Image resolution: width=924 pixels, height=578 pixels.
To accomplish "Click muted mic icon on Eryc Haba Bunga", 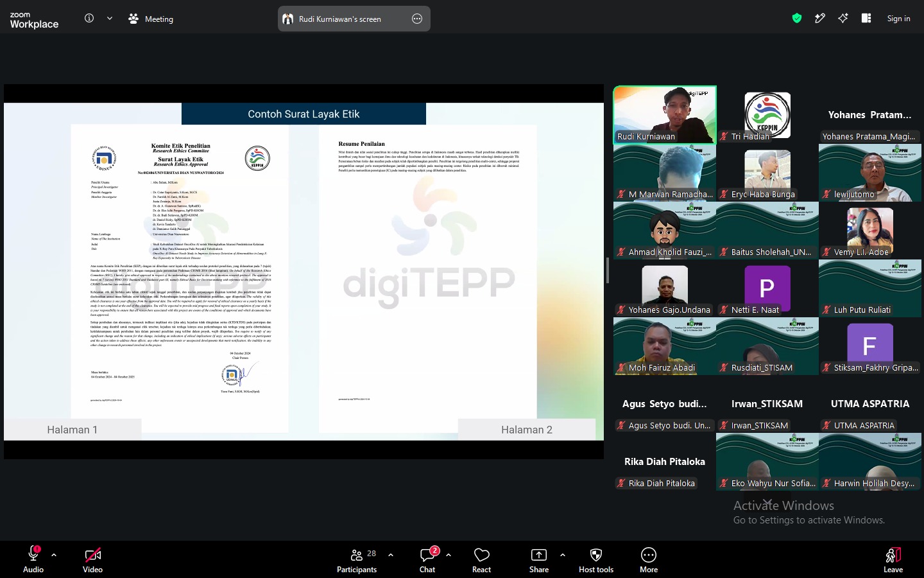I will pos(724,194).
